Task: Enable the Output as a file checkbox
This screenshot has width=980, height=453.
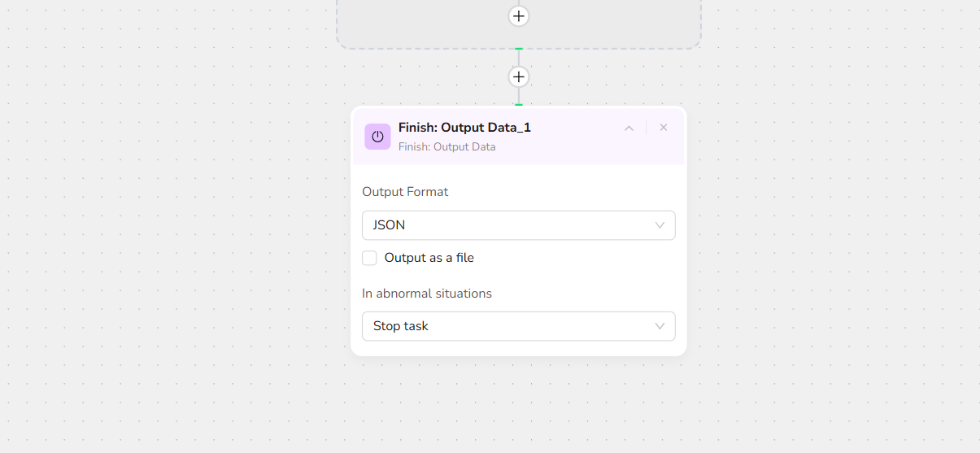Action: tap(370, 258)
